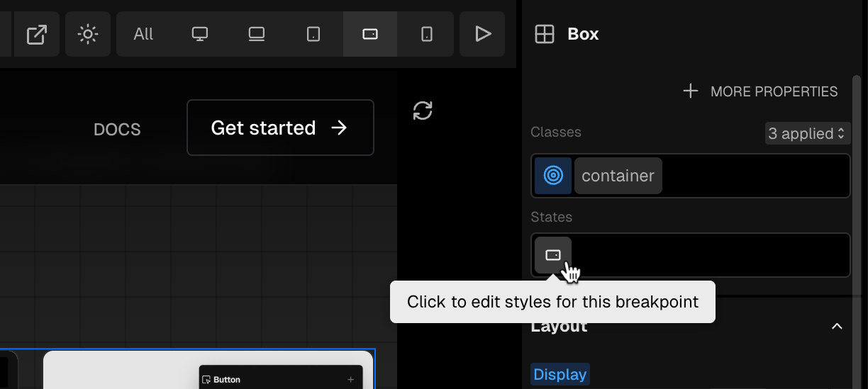Click the blue class target icon
The image size is (868, 389).
[x=553, y=176]
